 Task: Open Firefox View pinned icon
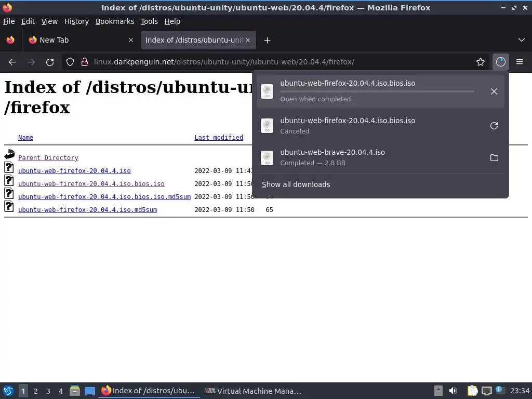coord(10,40)
